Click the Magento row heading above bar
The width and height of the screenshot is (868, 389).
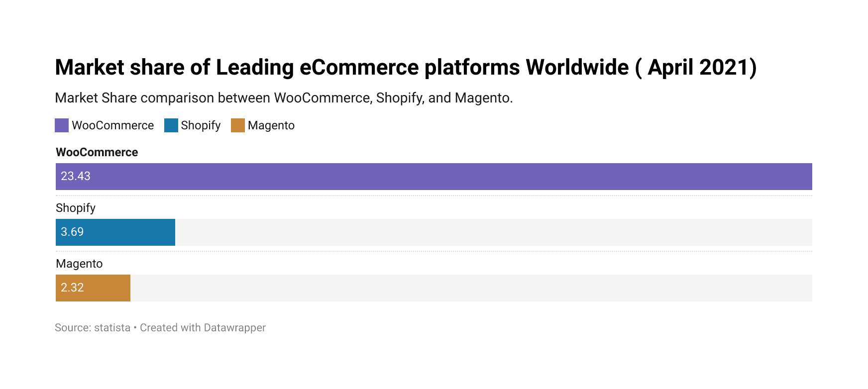(x=79, y=264)
